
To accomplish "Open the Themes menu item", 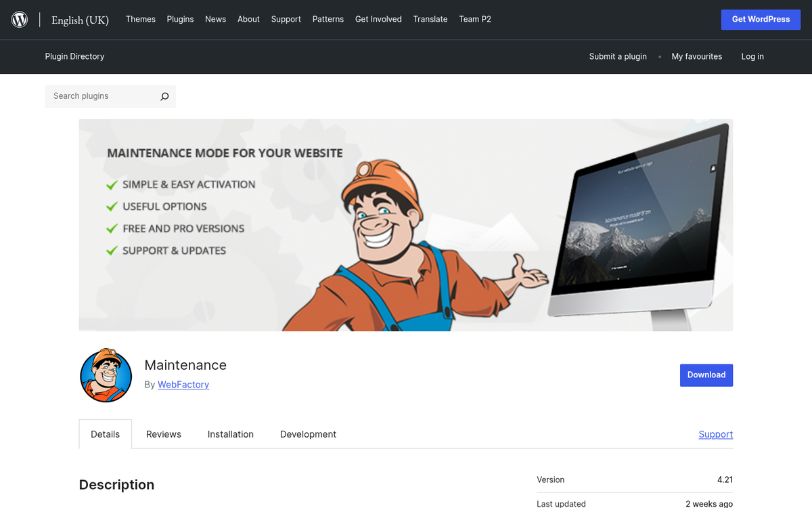I will [x=140, y=19].
